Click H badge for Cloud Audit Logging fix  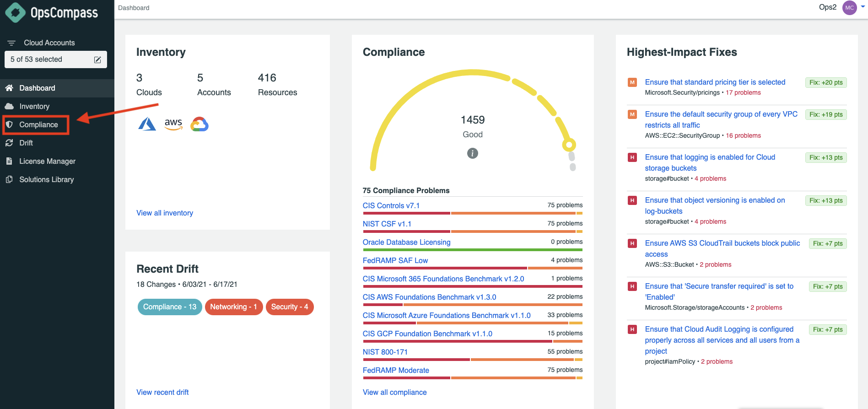tap(632, 329)
